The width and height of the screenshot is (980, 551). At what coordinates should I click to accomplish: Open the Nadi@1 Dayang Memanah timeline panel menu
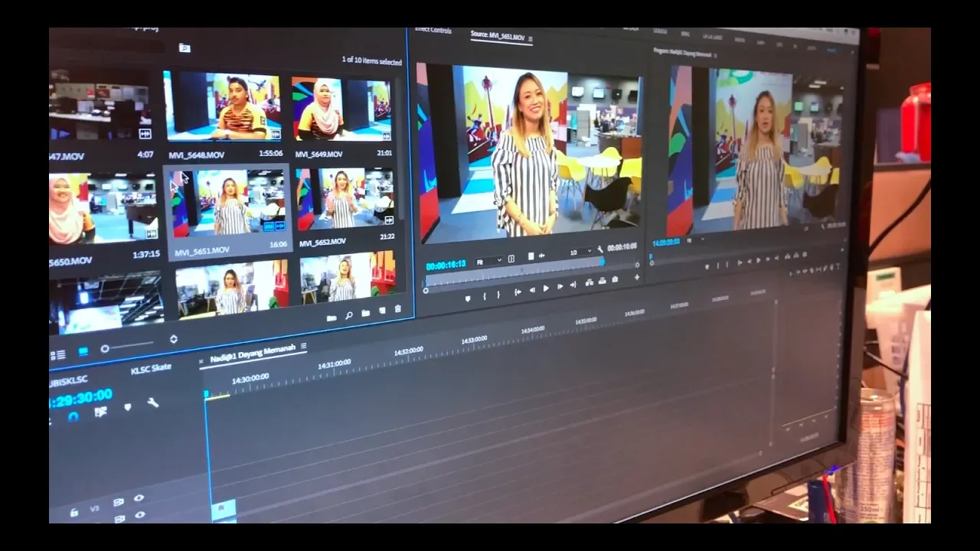(x=303, y=346)
